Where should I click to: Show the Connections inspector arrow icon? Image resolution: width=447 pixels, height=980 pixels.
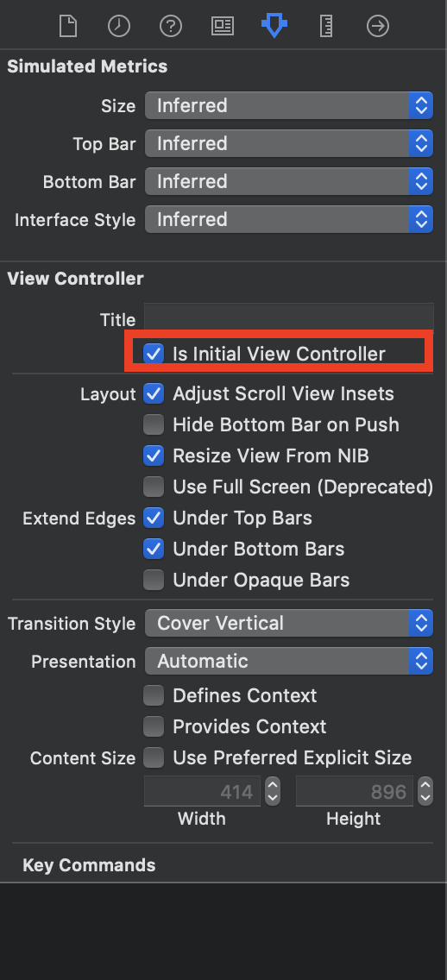[x=378, y=26]
